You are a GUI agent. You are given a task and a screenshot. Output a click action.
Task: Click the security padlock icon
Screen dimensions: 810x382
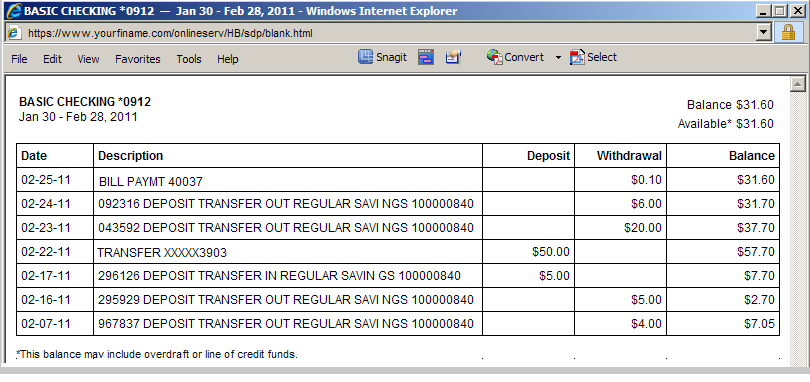pyautogui.click(x=788, y=33)
